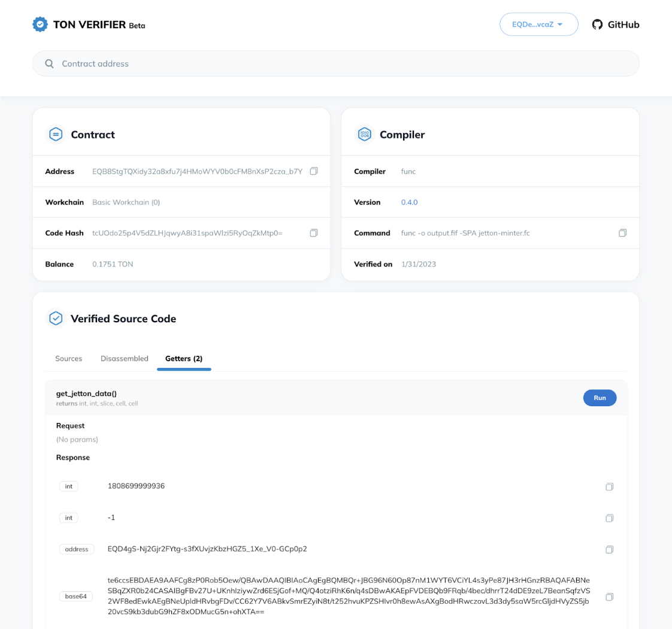Open the EQDe...vcaZ wallet dropdown
This screenshot has height=629, width=672.
point(538,24)
